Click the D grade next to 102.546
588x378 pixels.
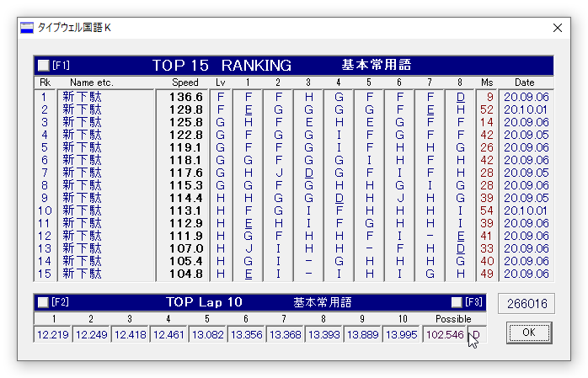[476, 334]
